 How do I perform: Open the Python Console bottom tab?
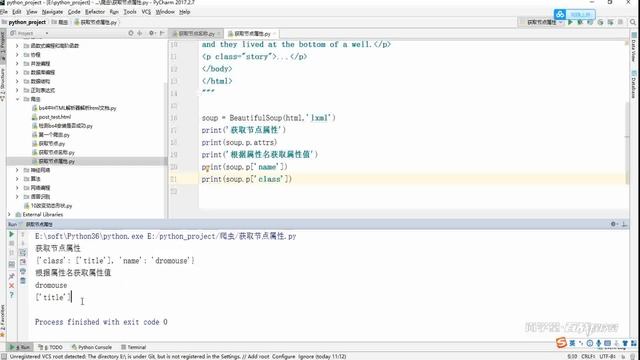(x=91, y=347)
